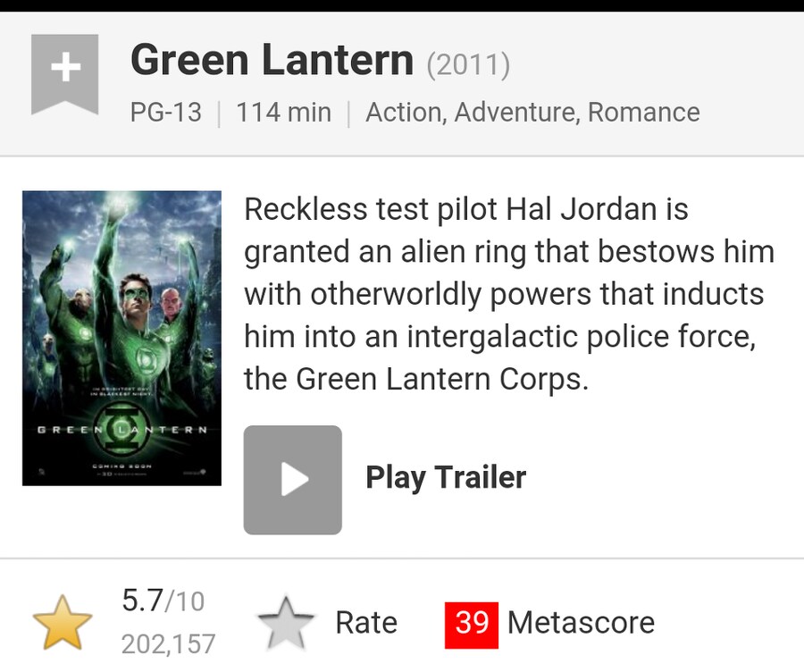Open the Green Lantern movie poster

click(x=122, y=338)
